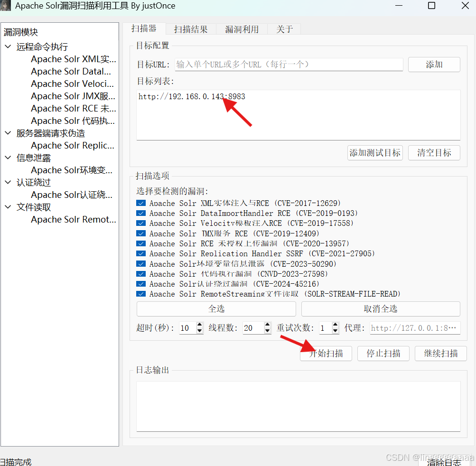Viewport: 476px width, 466px height.
Task: Click the 添加 button
Action: [434, 65]
